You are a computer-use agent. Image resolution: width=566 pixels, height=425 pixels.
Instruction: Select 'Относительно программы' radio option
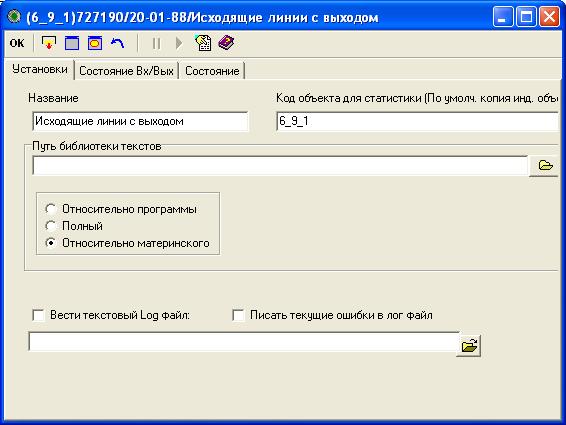tap(51, 209)
